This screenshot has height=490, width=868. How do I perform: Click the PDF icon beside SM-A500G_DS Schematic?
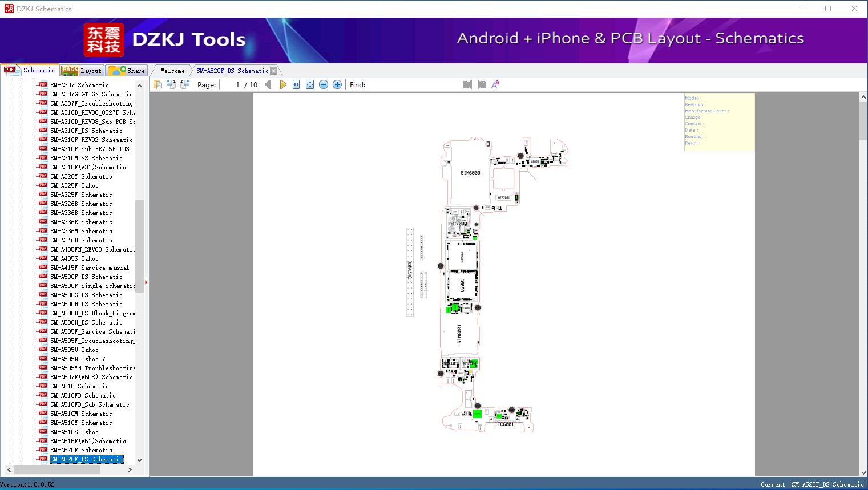click(43, 294)
